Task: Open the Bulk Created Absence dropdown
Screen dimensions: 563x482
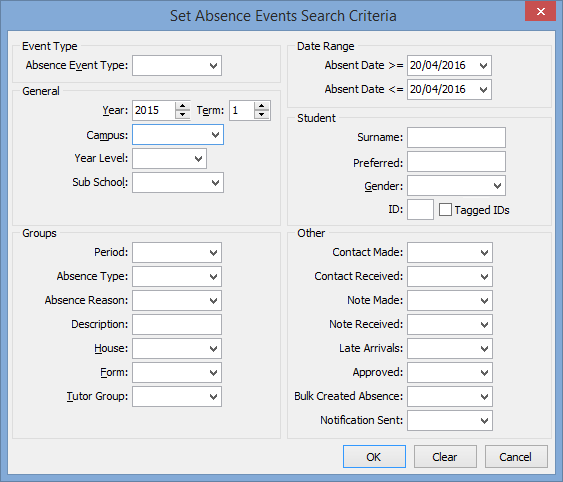Action: (450, 397)
